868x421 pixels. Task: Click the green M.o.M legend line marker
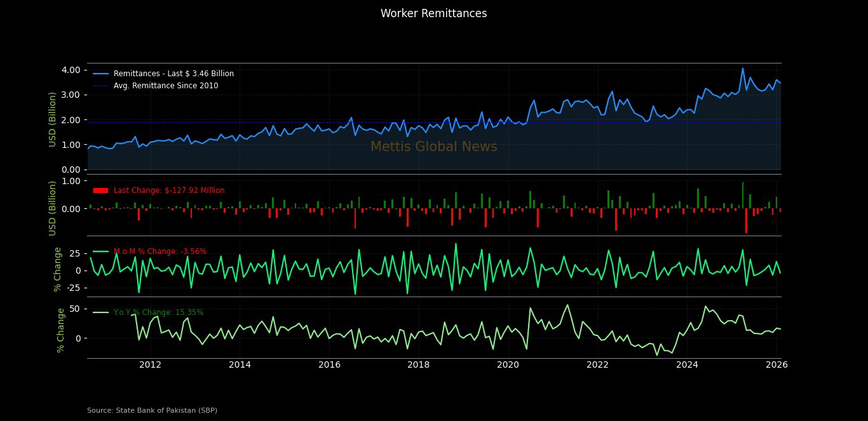(x=101, y=251)
